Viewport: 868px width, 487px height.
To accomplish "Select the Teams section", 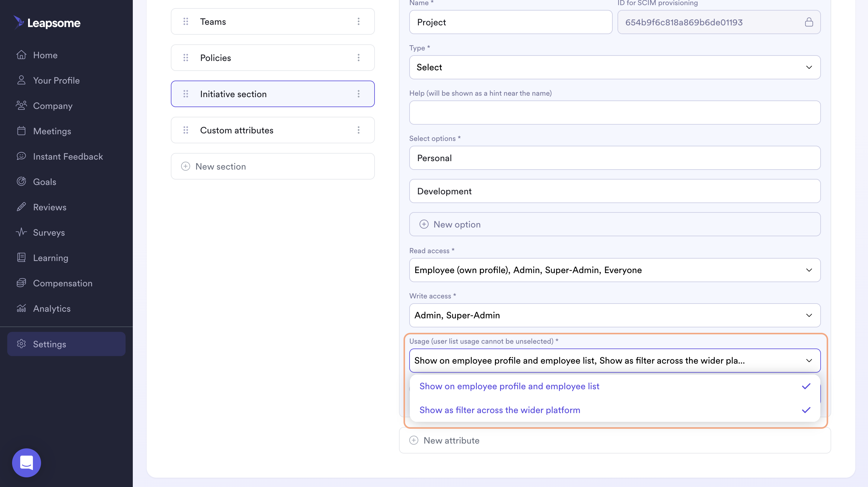I will (x=273, y=21).
